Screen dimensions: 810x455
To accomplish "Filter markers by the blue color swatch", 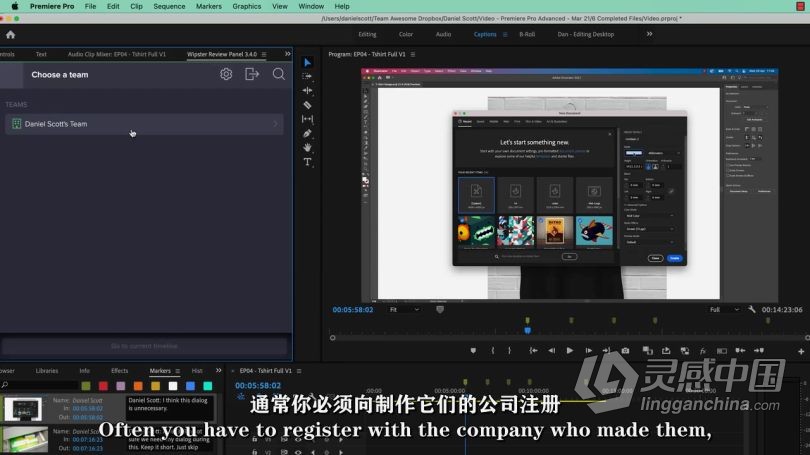I will pos(190,386).
